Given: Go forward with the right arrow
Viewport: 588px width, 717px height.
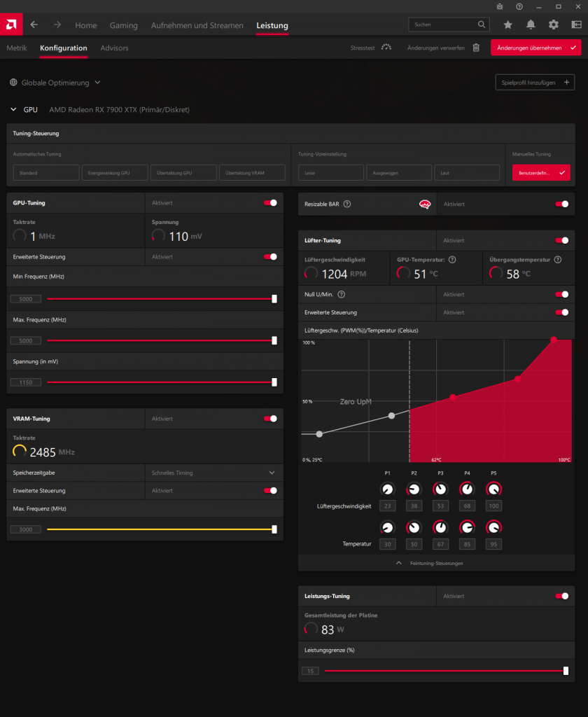Looking at the screenshot, I should pos(57,25).
